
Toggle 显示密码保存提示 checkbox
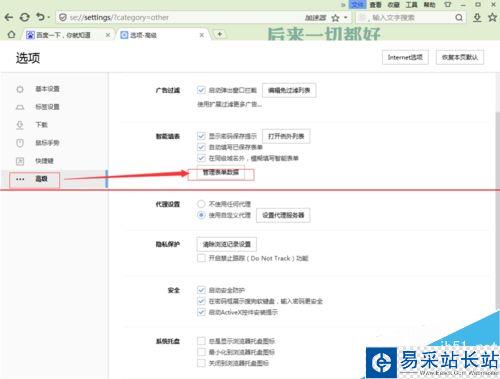tap(201, 136)
